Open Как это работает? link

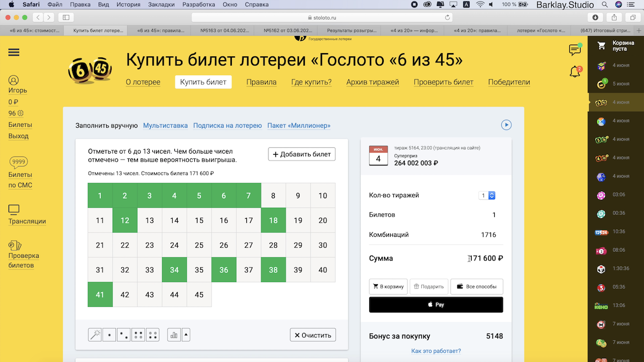coord(436,351)
